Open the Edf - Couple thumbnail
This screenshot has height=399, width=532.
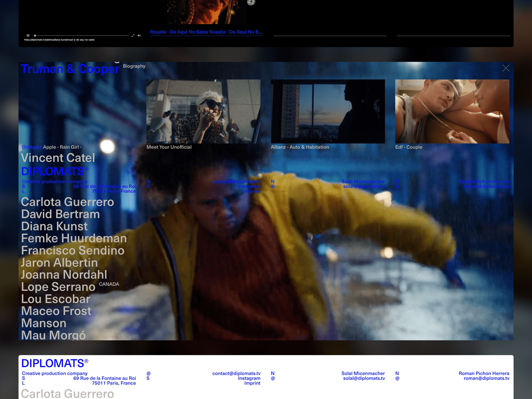click(x=452, y=111)
